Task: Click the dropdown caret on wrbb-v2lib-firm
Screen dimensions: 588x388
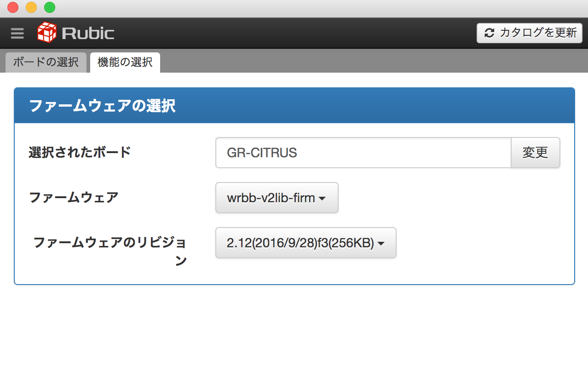Action: 323,198
